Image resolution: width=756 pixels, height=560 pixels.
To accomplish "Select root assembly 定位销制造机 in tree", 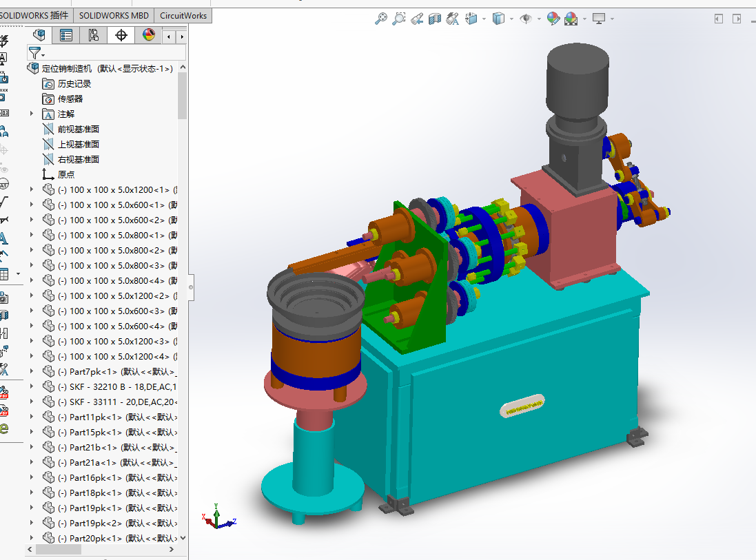I will pyautogui.click(x=107, y=68).
